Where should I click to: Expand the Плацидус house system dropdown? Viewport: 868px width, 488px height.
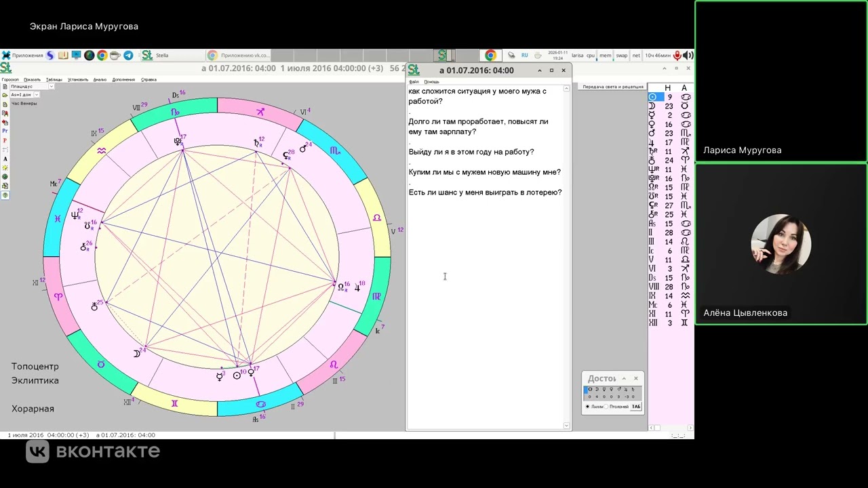tap(51, 87)
